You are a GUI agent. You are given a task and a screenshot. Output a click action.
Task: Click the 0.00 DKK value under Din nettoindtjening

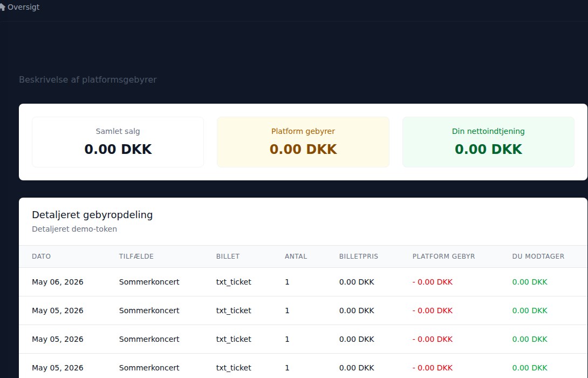coord(488,149)
